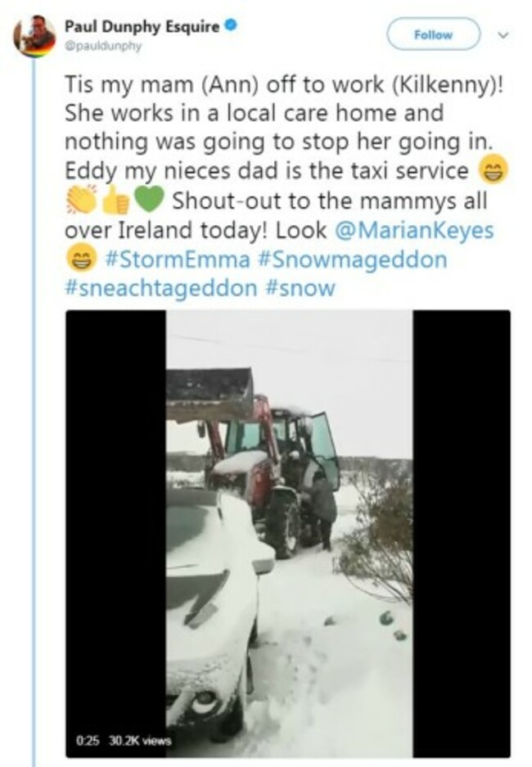Play the tractor snow video
The width and height of the screenshot is (532, 767).
point(288,534)
